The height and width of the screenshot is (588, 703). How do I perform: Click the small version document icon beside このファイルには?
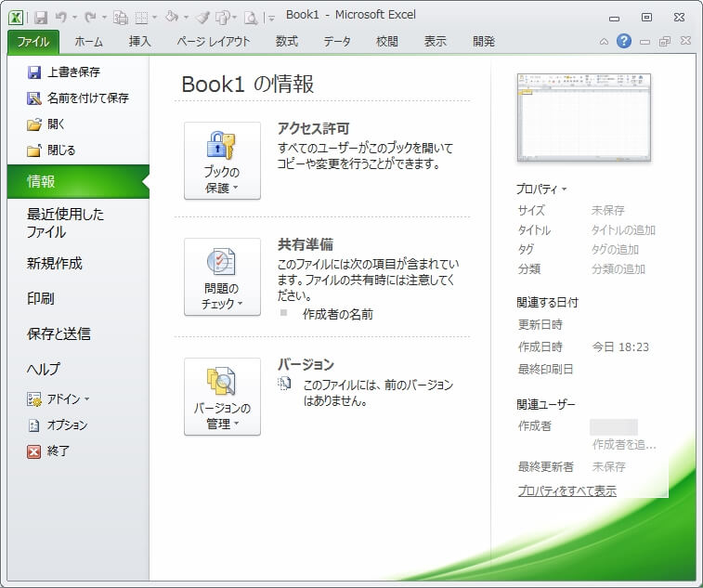pos(284,384)
